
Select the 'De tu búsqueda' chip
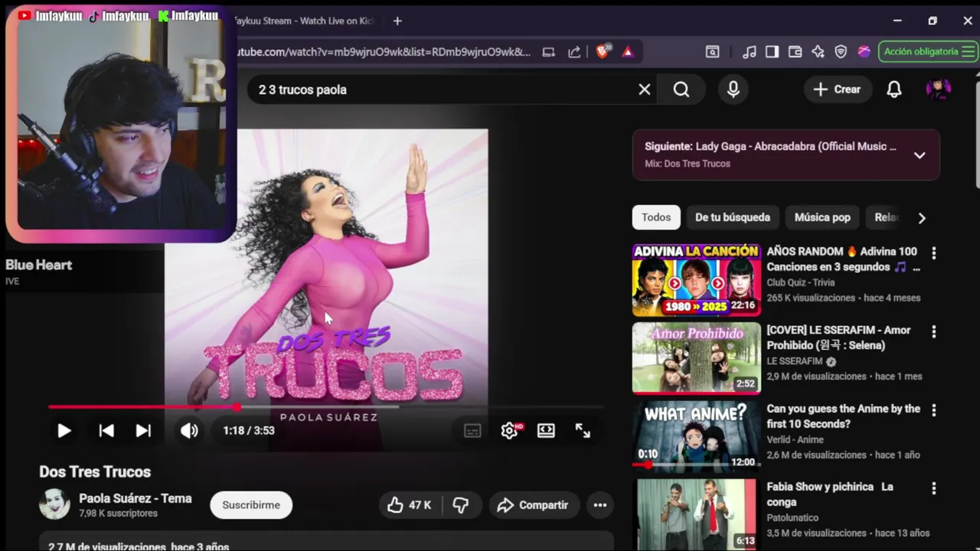click(733, 217)
